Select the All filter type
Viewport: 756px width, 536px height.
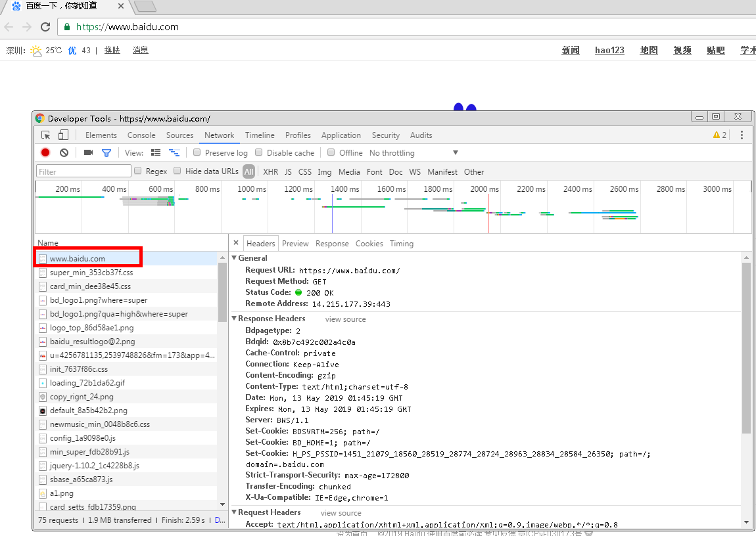(248, 171)
